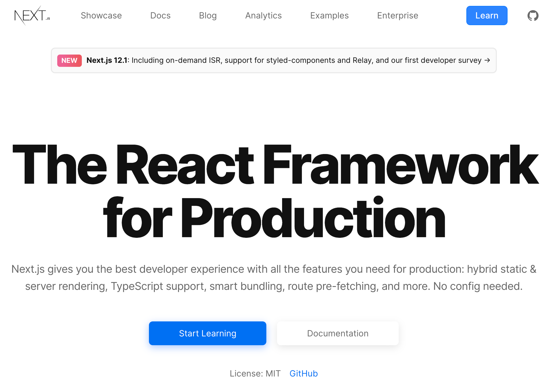The image size is (553, 392).
Task: Click the Next.js description paragraph
Action: (274, 278)
